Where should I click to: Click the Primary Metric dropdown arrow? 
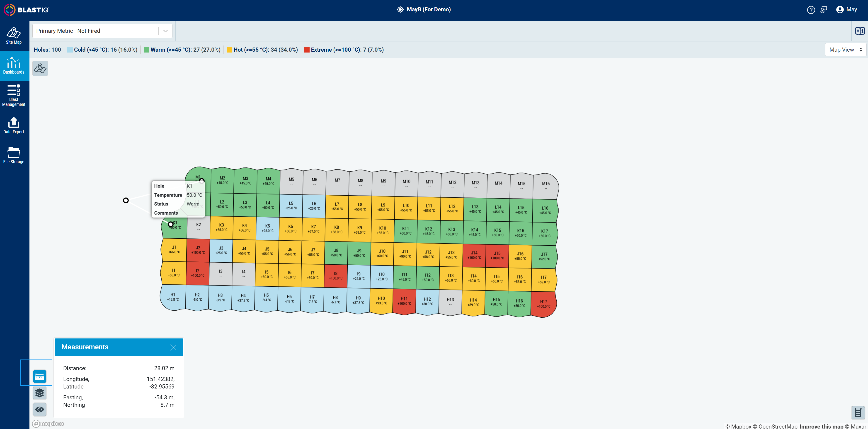click(165, 31)
